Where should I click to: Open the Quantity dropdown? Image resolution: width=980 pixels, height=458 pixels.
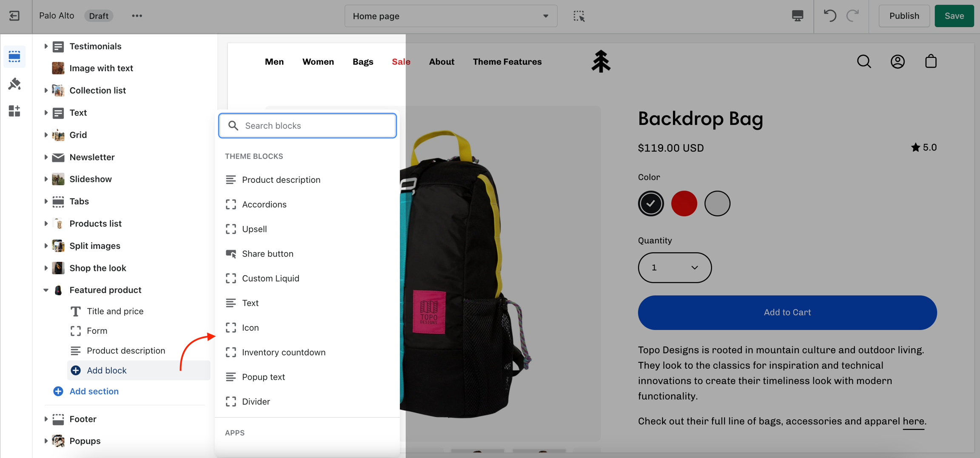(x=674, y=267)
